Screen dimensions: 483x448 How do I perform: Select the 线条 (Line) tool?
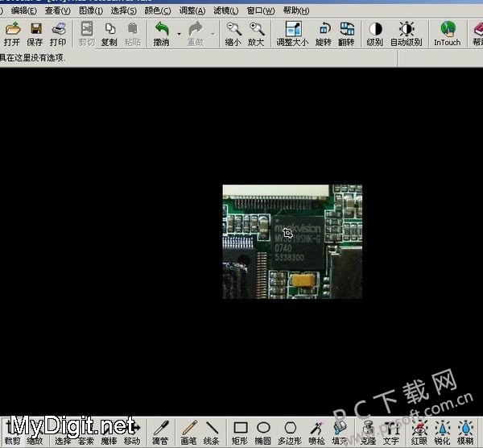(x=212, y=428)
